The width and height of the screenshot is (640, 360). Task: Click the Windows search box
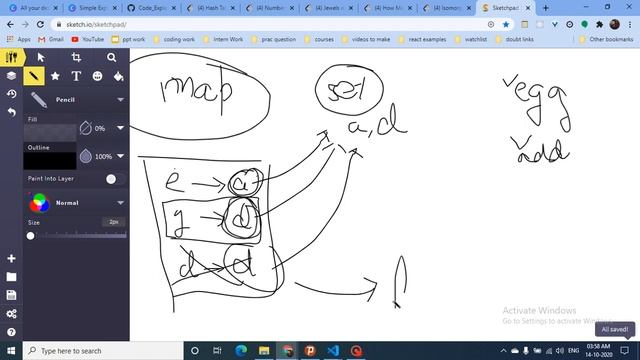coord(103,351)
